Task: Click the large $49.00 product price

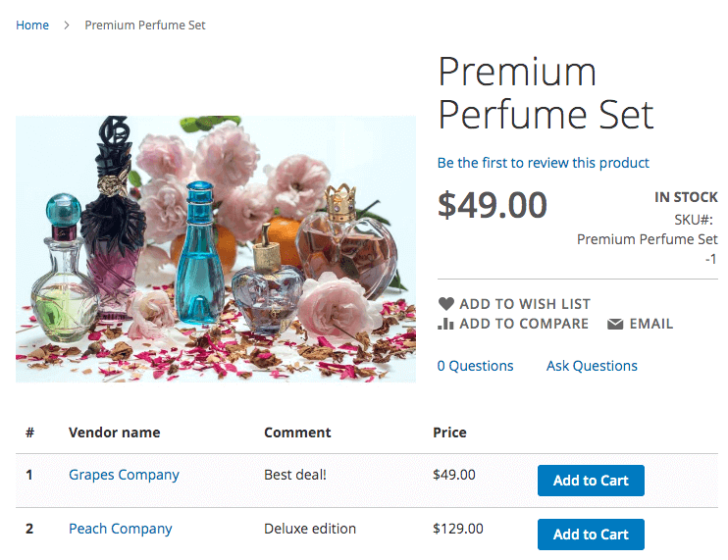Action: [493, 205]
